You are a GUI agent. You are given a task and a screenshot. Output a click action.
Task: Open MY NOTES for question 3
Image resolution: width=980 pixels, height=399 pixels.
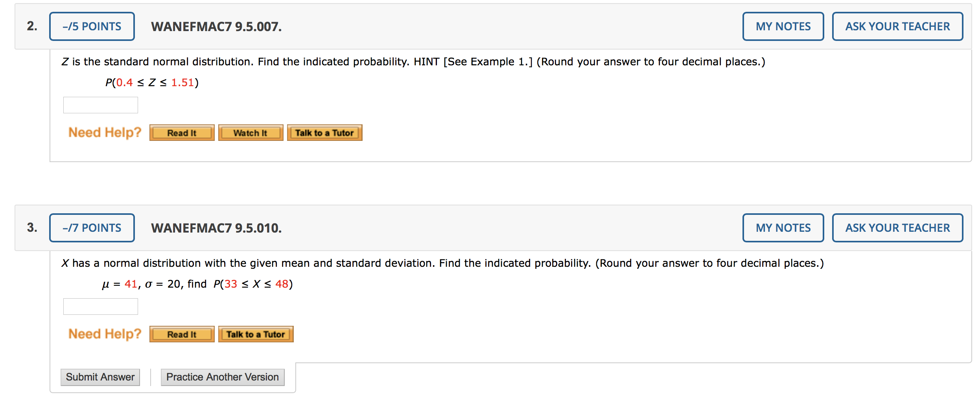(x=783, y=227)
